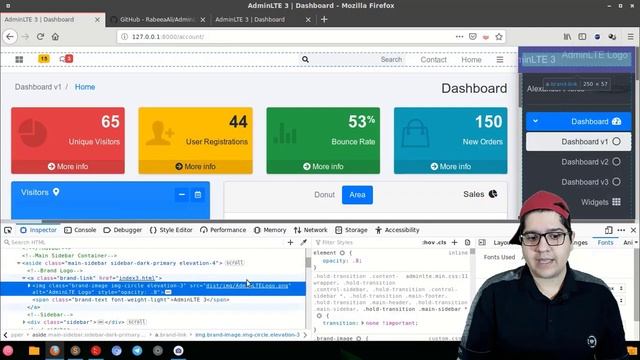640x360 pixels.
Task: Go back with the browser back arrow
Action: [x=10, y=37]
